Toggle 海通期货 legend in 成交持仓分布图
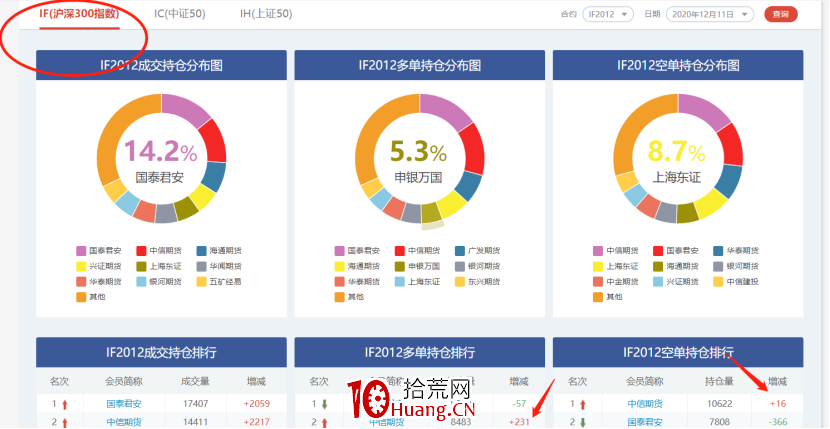Viewport: 830px width, 429px height. tap(219, 251)
